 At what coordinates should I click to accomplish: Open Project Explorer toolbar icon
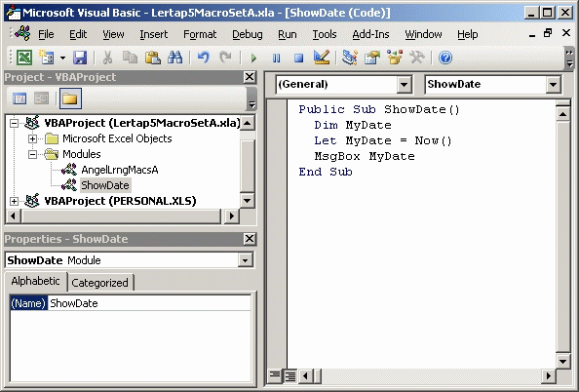[x=349, y=58]
